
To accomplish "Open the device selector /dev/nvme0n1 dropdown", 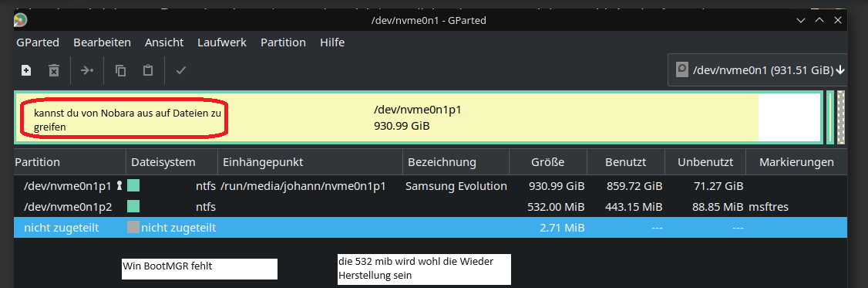I will click(x=757, y=70).
